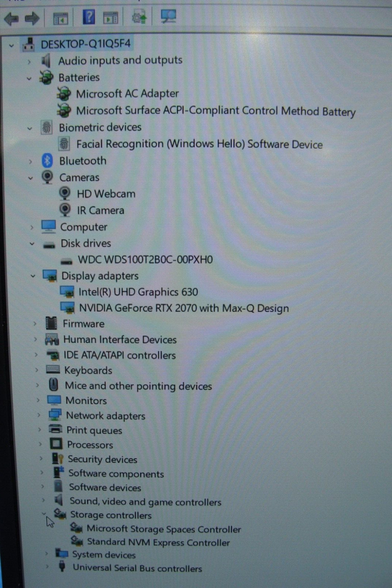Select Sound, video and game controllers label
This screenshot has height=588, width=392.
click(x=145, y=502)
